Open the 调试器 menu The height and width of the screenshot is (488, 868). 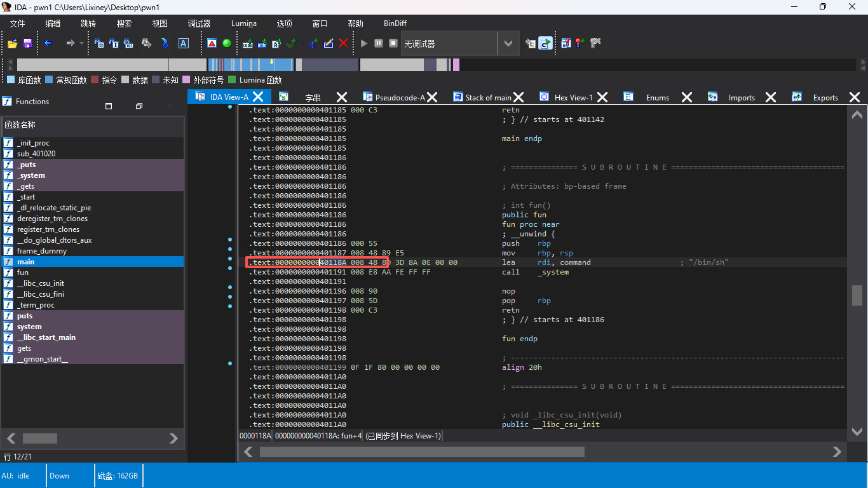199,24
